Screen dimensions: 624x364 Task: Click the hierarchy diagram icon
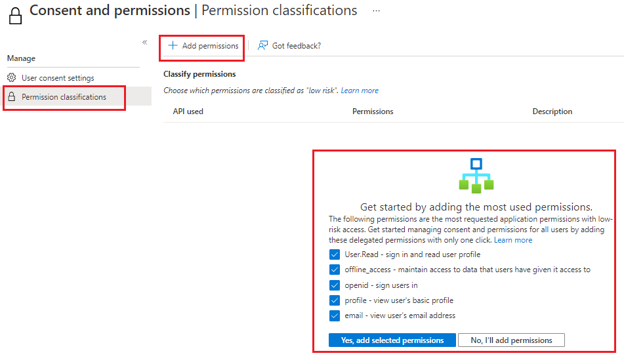pyautogui.click(x=476, y=175)
